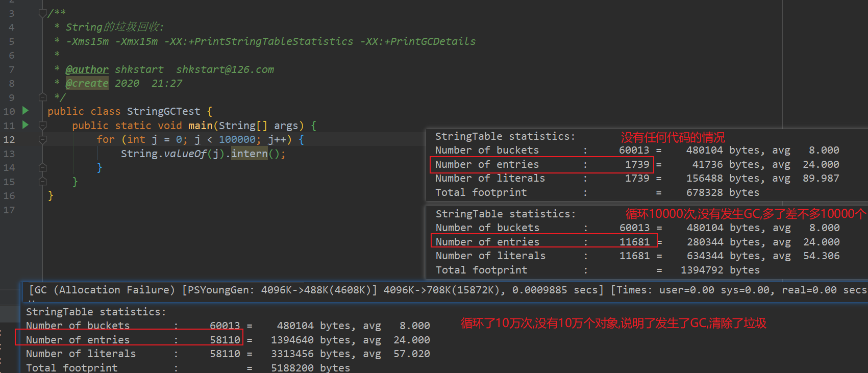Click the loop limit 100000
868x373 pixels.
[x=237, y=139]
